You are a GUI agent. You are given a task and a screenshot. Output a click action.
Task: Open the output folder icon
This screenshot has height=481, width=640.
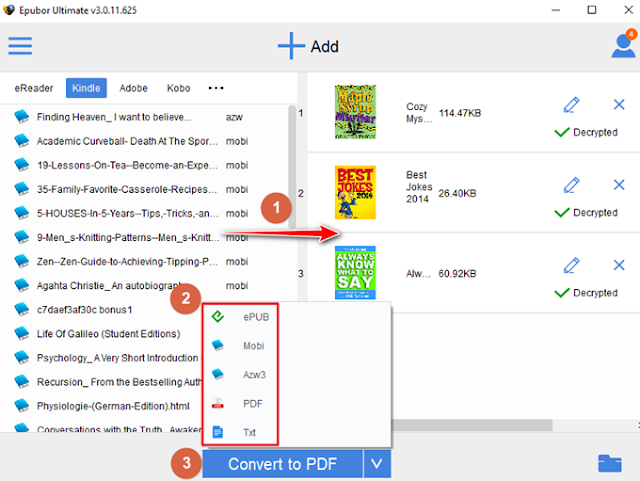pyautogui.click(x=609, y=463)
